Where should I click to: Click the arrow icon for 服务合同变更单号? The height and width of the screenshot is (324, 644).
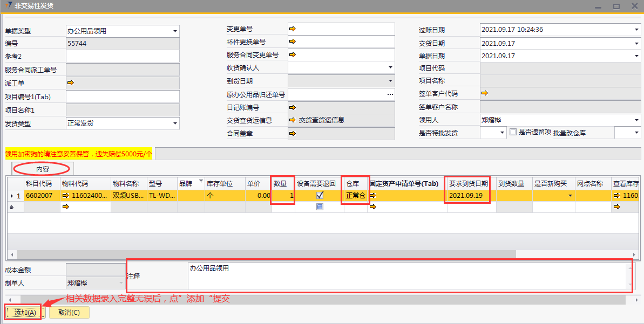292,54
